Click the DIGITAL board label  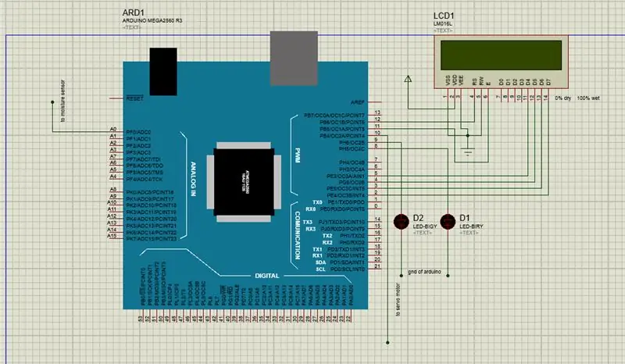(267, 276)
